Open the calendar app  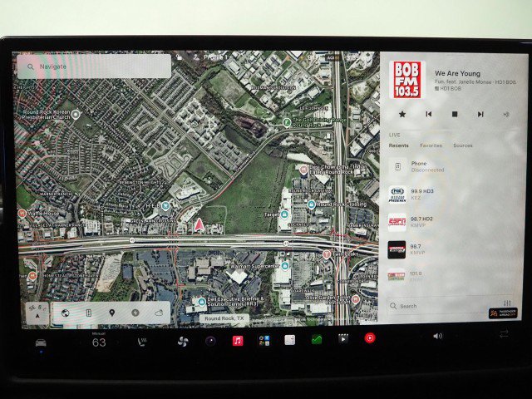(x=290, y=340)
